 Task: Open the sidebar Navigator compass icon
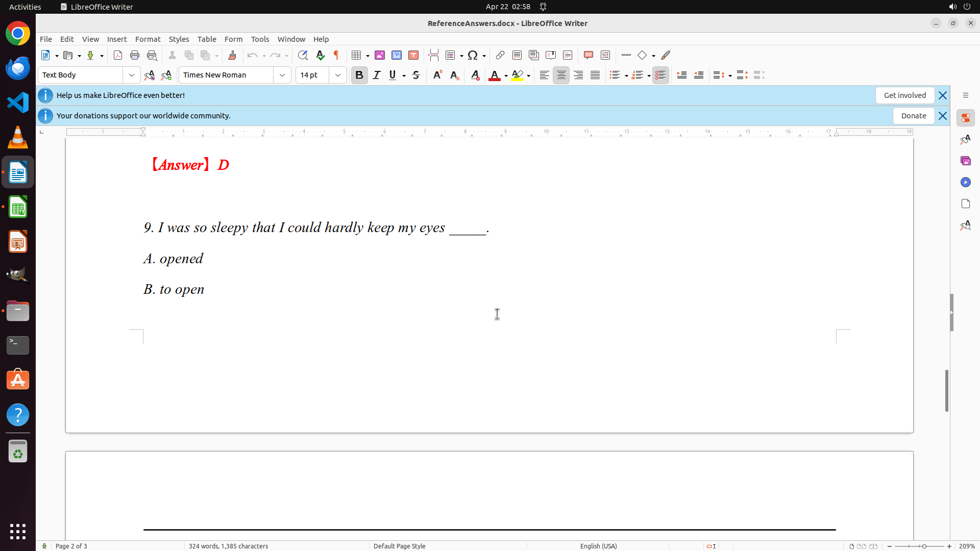965,182
